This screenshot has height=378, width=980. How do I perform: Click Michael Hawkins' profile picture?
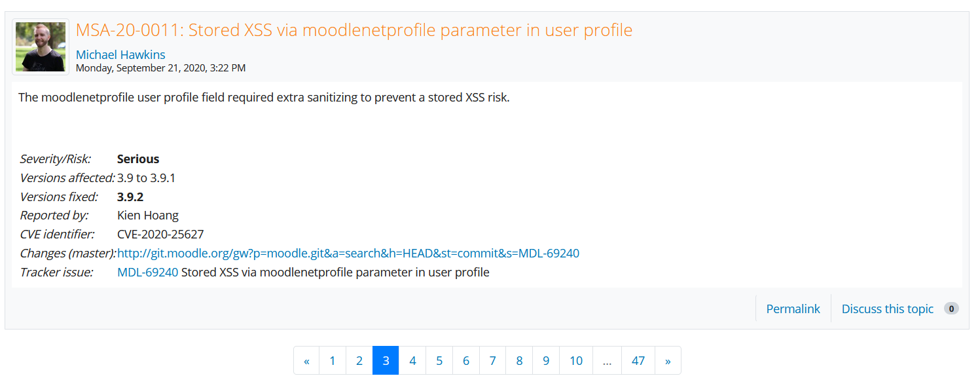41,47
